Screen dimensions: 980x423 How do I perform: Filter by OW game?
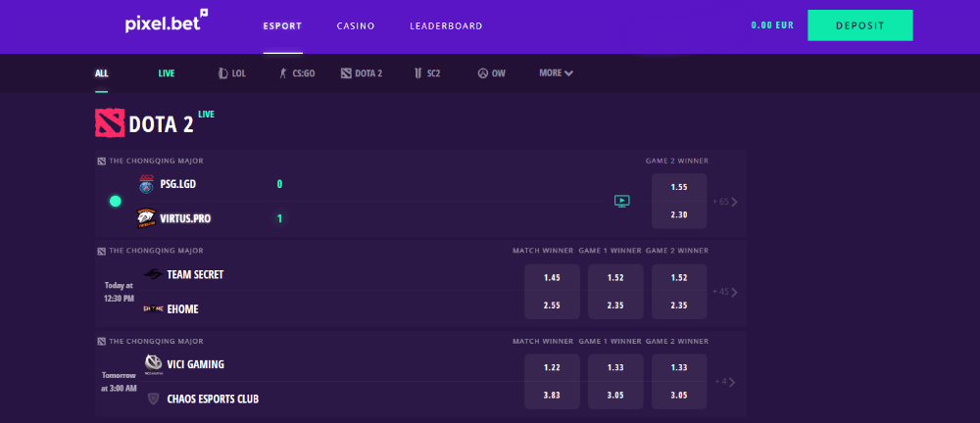tap(492, 73)
